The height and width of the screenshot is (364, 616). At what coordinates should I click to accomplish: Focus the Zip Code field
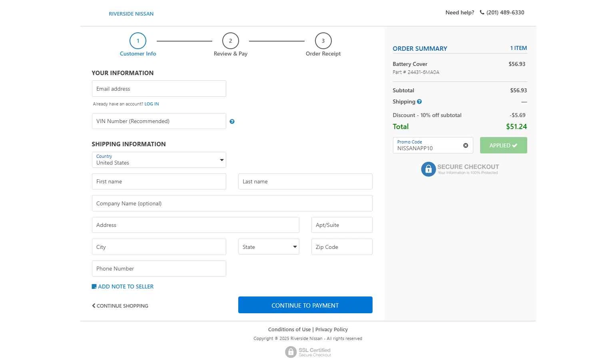pyautogui.click(x=342, y=247)
